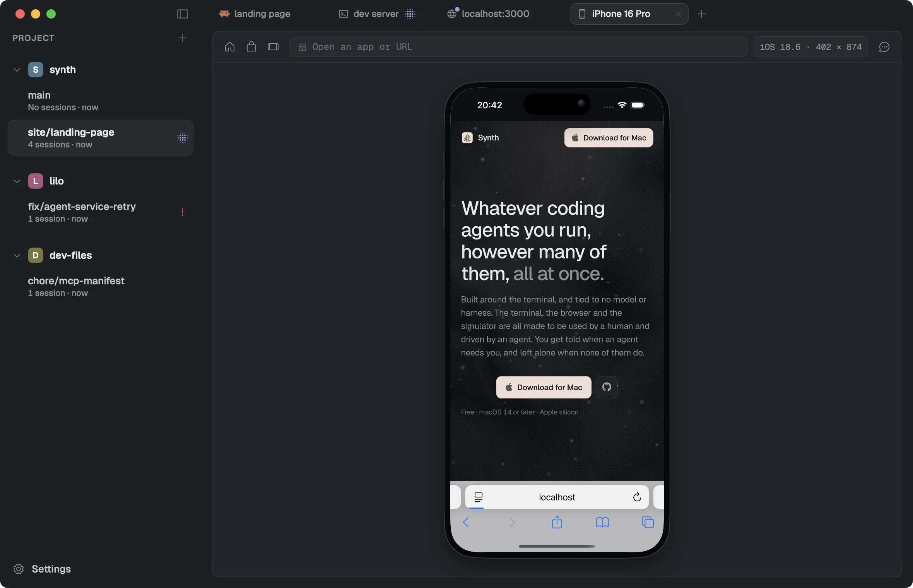Collapse the dev-files project group
The height and width of the screenshot is (588, 913).
pyautogui.click(x=17, y=256)
